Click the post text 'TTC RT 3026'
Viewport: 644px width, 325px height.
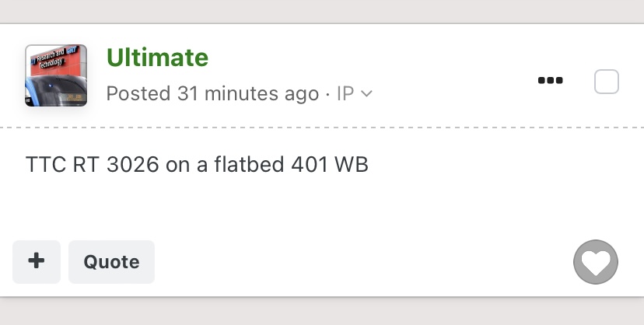point(93,165)
